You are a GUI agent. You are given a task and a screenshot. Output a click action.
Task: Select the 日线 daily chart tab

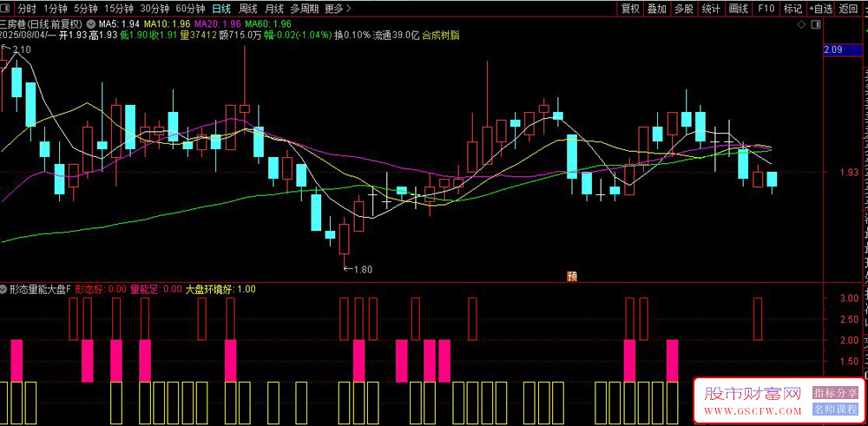[x=221, y=9]
